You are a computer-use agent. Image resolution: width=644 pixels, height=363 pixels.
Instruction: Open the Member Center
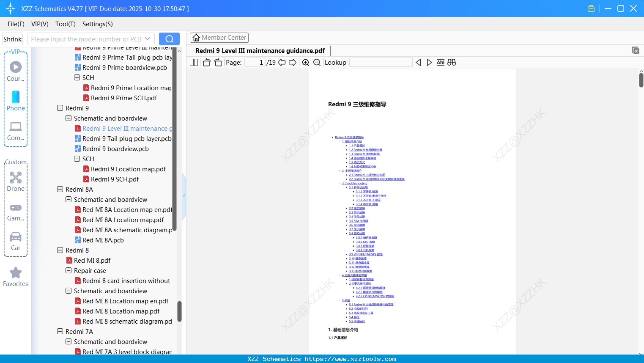click(219, 38)
